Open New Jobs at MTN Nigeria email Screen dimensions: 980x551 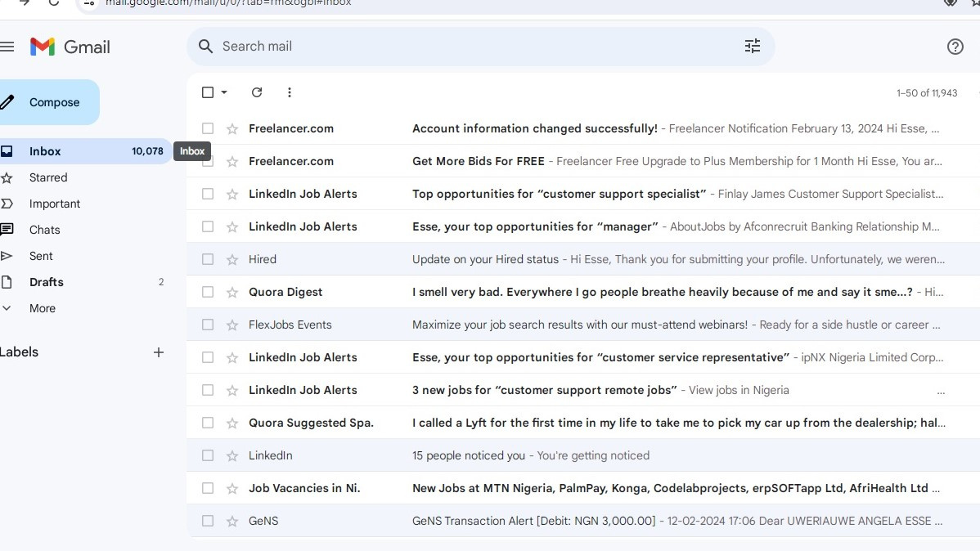pos(583,488)
